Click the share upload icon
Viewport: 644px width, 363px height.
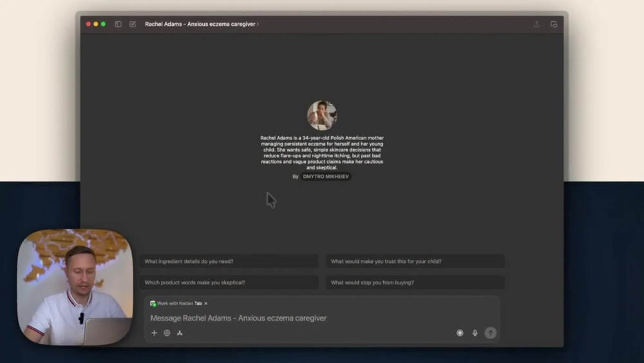pyautogui.click(x=536, y=25)
